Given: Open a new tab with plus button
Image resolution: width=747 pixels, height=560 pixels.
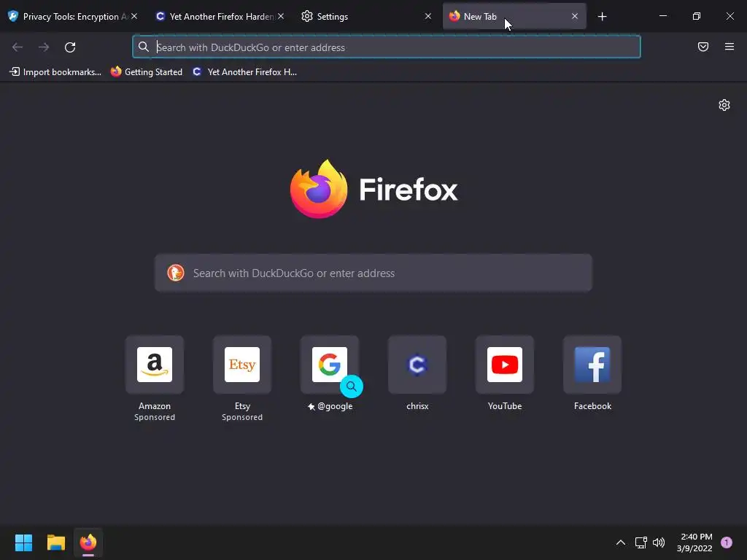Looking at the screenshot, I should (602, 17).
